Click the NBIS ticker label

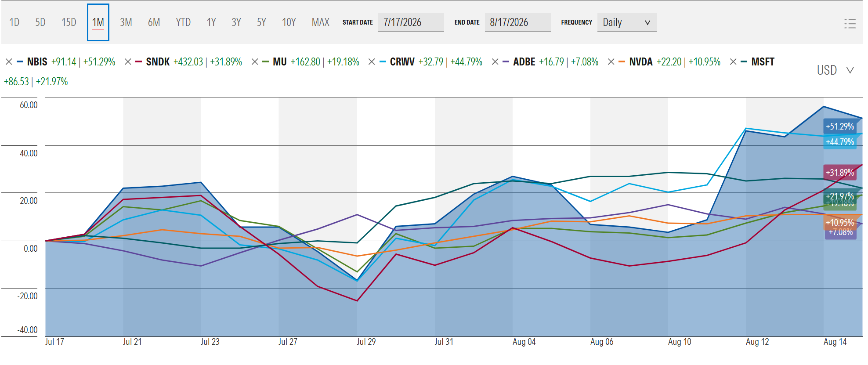tap(37, 62)
